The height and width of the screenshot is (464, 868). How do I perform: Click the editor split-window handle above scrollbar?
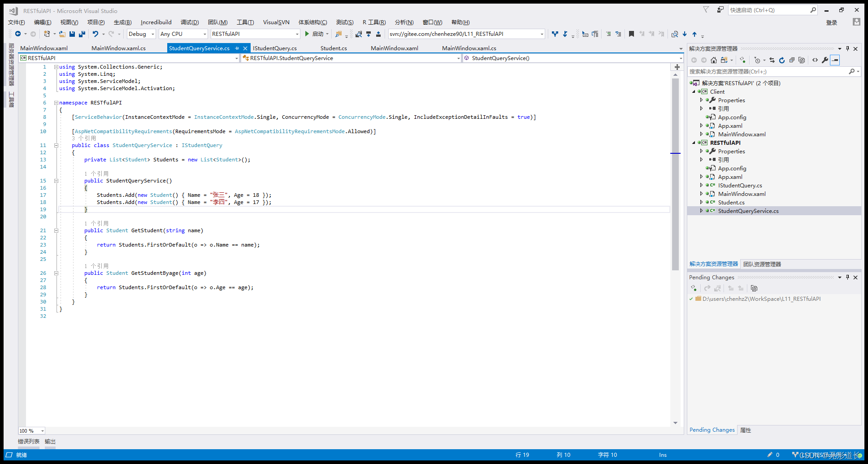coord(677,67)
